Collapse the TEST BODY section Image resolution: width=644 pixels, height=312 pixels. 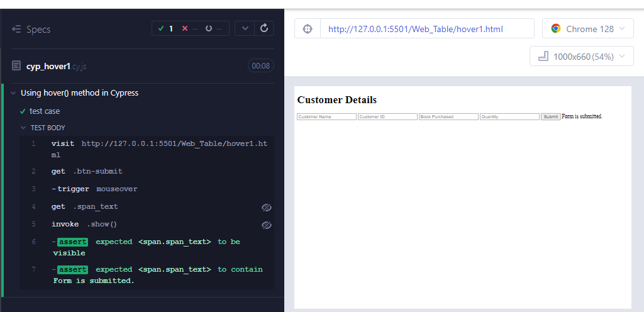pyautogui.click(x=23, y=128)
